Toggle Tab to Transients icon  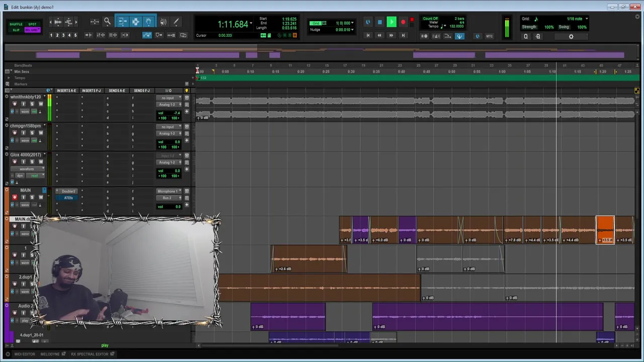point(89,35)
